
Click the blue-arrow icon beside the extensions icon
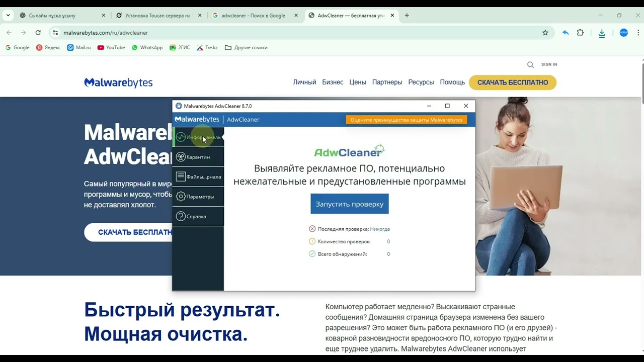(x=566, y=33)
